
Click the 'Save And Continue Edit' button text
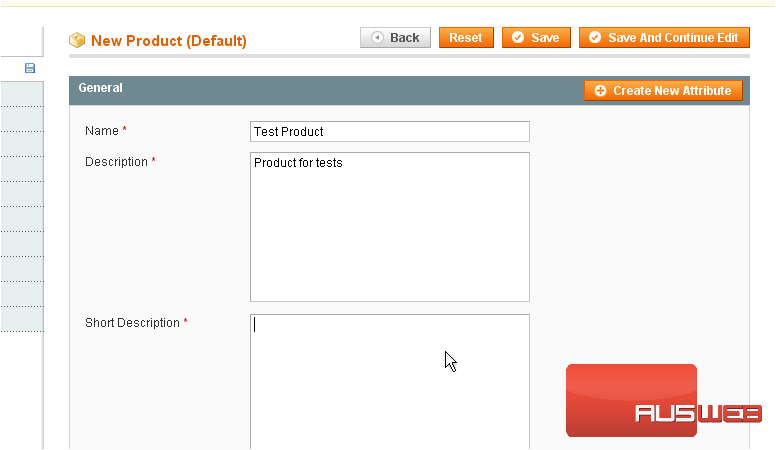672,38
